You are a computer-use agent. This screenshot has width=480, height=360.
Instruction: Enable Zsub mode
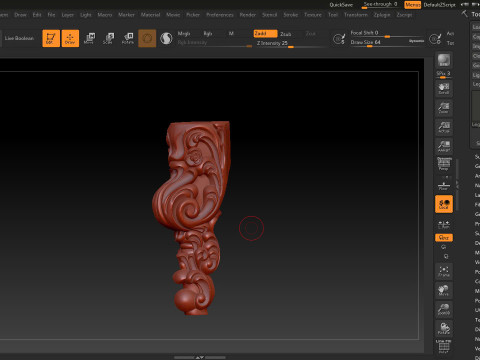(x=286, y=34)
